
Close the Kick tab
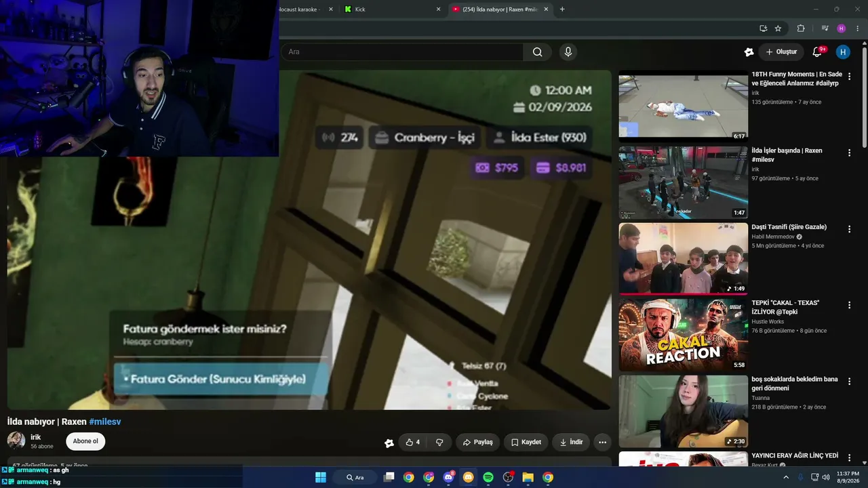click(438, 9)
